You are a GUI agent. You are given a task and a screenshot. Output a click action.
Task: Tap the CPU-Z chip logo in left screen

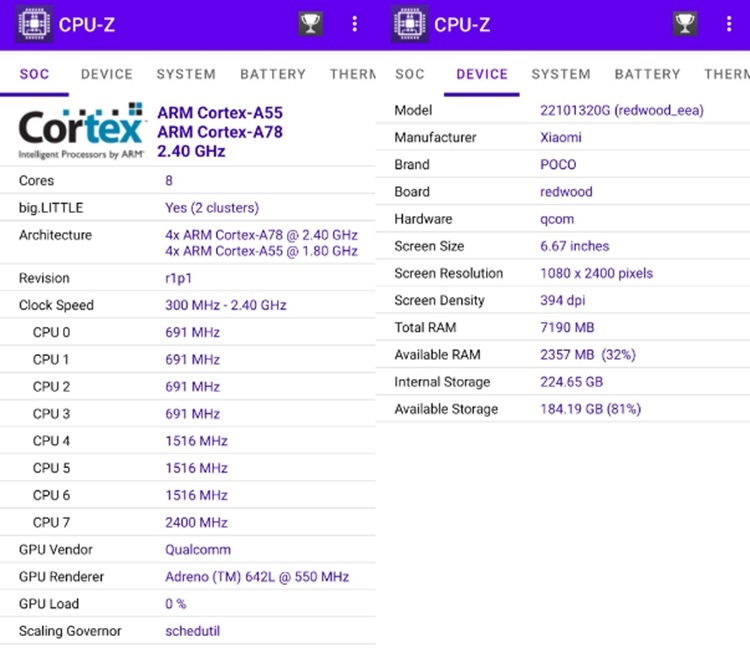click(34, 23)
